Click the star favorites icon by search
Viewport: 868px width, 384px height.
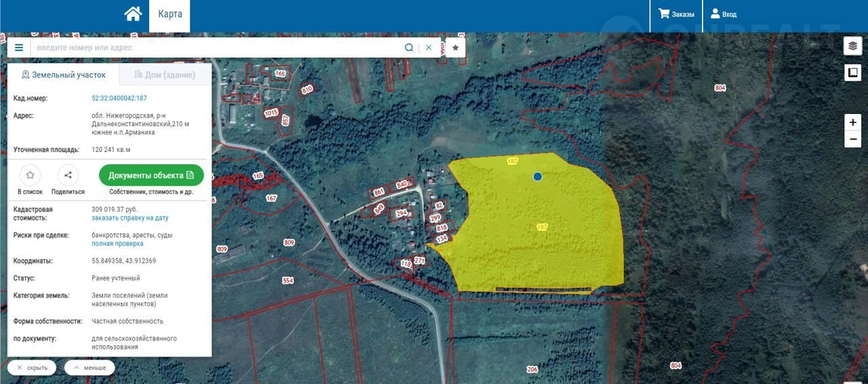coord(456,47)
